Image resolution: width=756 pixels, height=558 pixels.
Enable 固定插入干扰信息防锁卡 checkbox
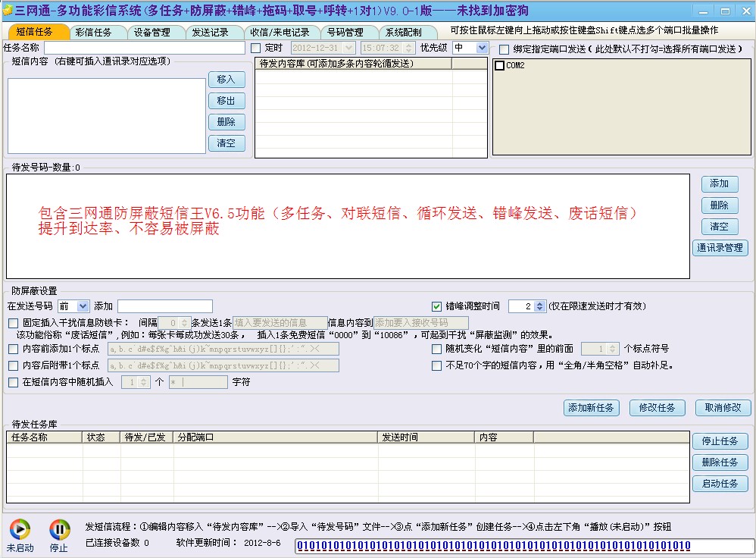tap(14, 323)
